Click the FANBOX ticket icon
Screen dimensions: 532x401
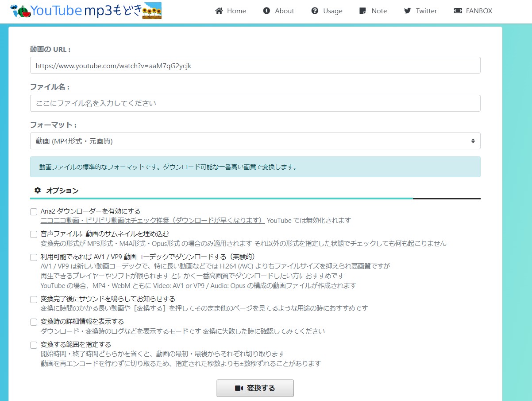point(458,11)
